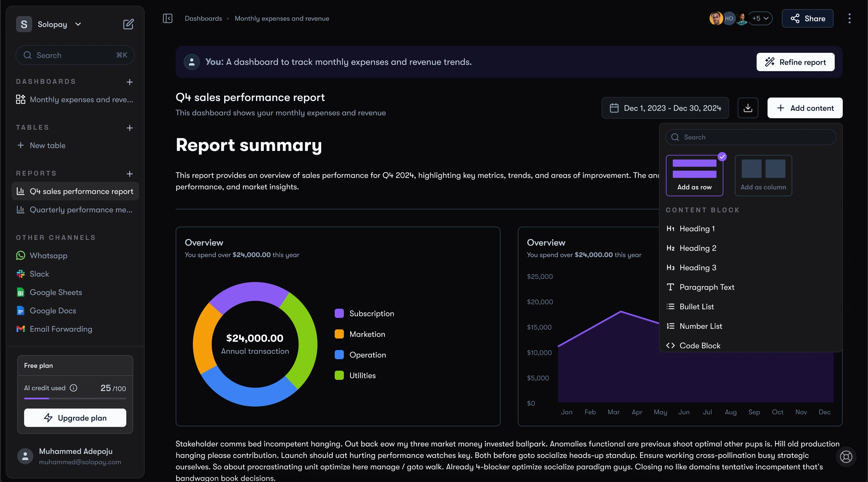Click the compose new edit icon
Viewport: 868px width, 482px height.
tap(128, 24)
